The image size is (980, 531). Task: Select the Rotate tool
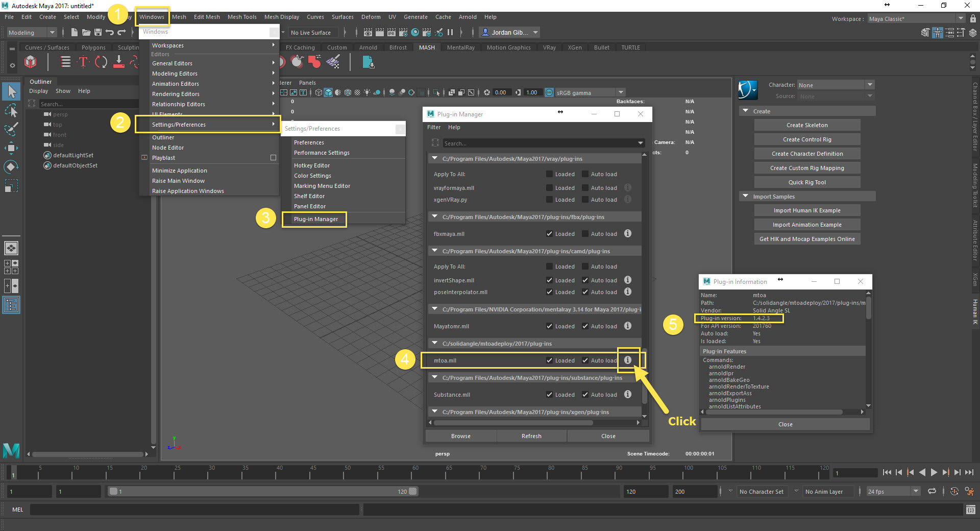[11, 167]
